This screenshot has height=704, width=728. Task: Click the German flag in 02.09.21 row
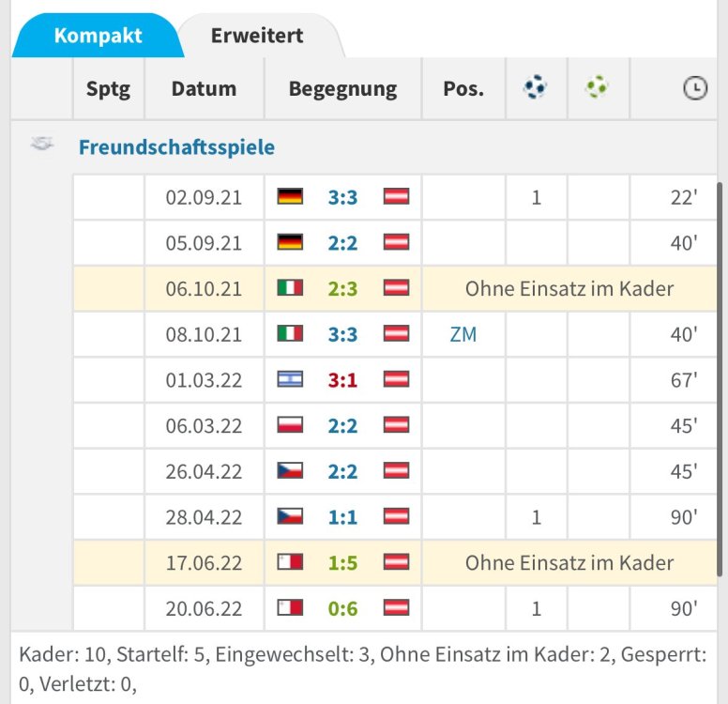291,197
